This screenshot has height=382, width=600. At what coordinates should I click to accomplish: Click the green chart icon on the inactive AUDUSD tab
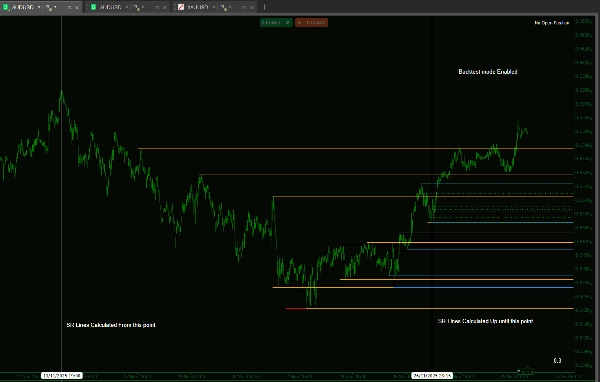tap(93, 7)
